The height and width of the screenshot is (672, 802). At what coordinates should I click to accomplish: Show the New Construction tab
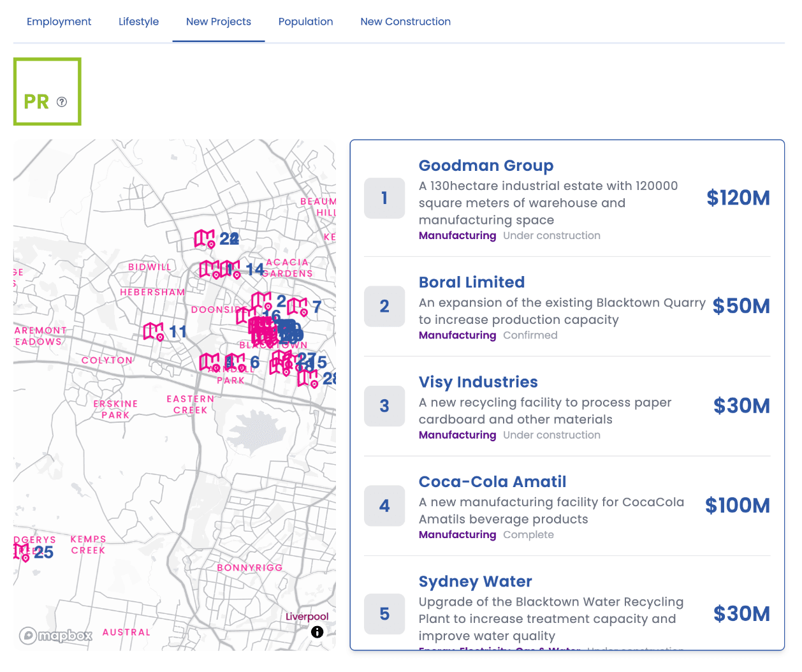(x=405, y=22)
